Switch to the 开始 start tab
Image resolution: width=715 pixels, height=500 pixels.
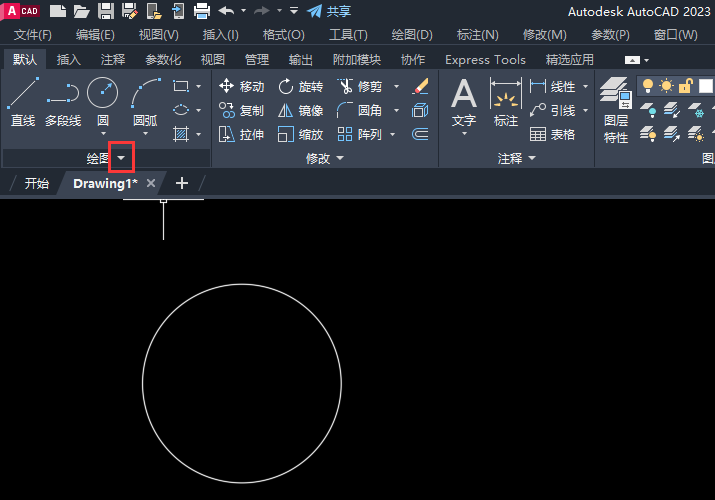36,183
